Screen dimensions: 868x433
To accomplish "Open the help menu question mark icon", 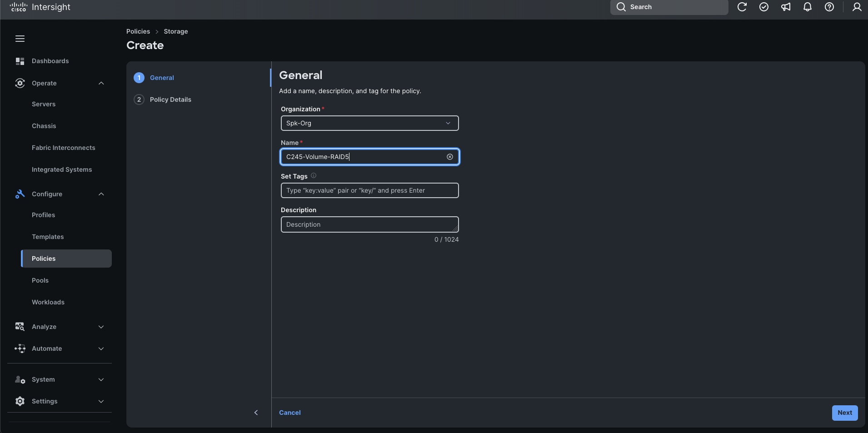I will tap(829, 7).
